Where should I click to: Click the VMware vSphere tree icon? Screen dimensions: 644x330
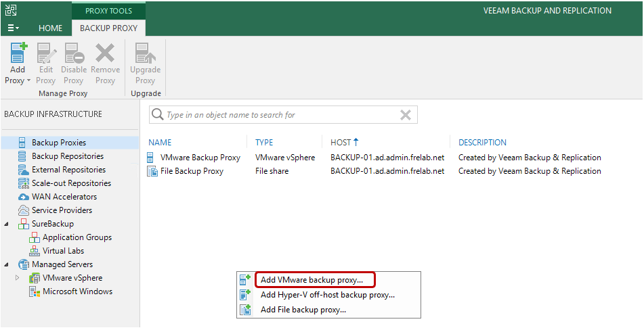[34, 278]
